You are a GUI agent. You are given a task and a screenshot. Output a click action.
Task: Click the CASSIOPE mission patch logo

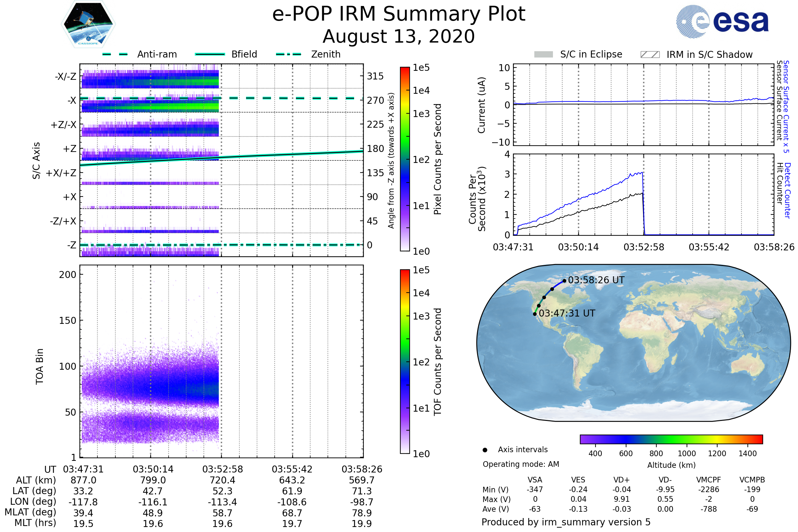[x=88, y=24]
